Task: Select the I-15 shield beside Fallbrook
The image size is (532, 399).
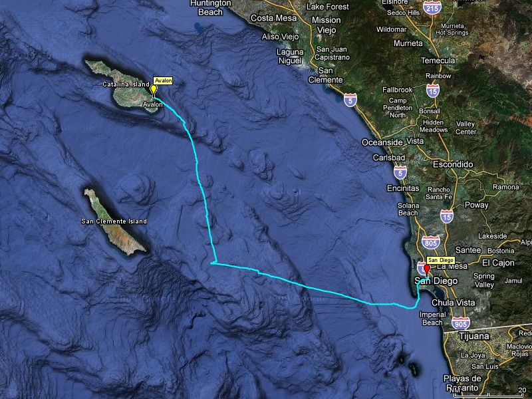Action: pos(433,90)
